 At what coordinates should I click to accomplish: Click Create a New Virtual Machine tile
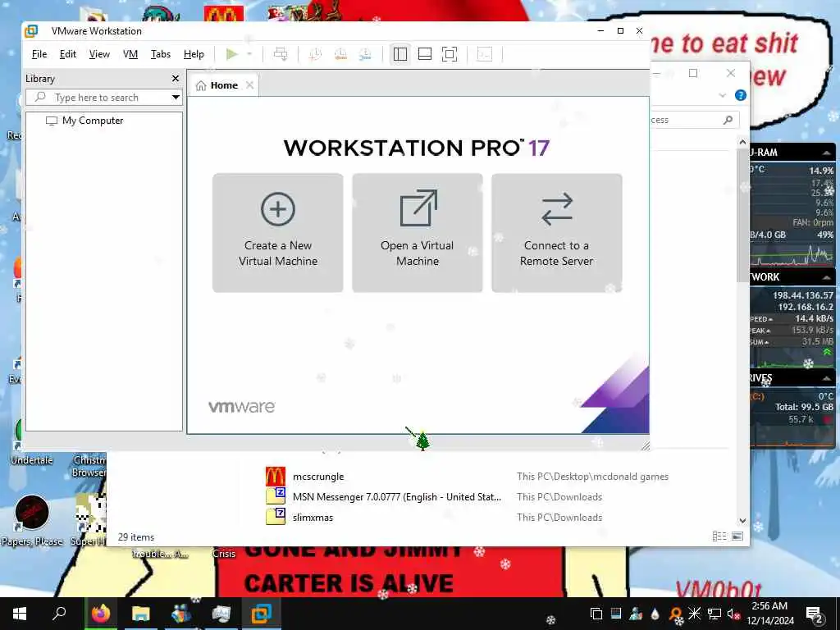click(277, 233)
